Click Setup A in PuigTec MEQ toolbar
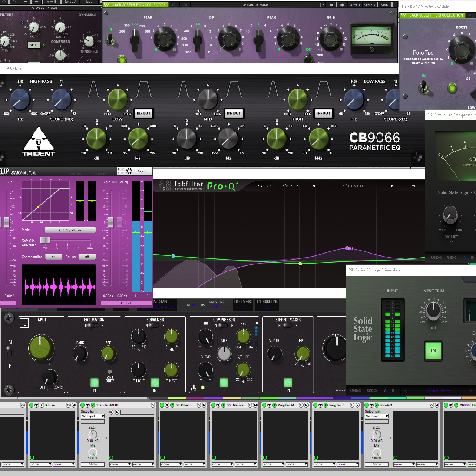Viewport: 476px width, 476px height. (370, 5)
